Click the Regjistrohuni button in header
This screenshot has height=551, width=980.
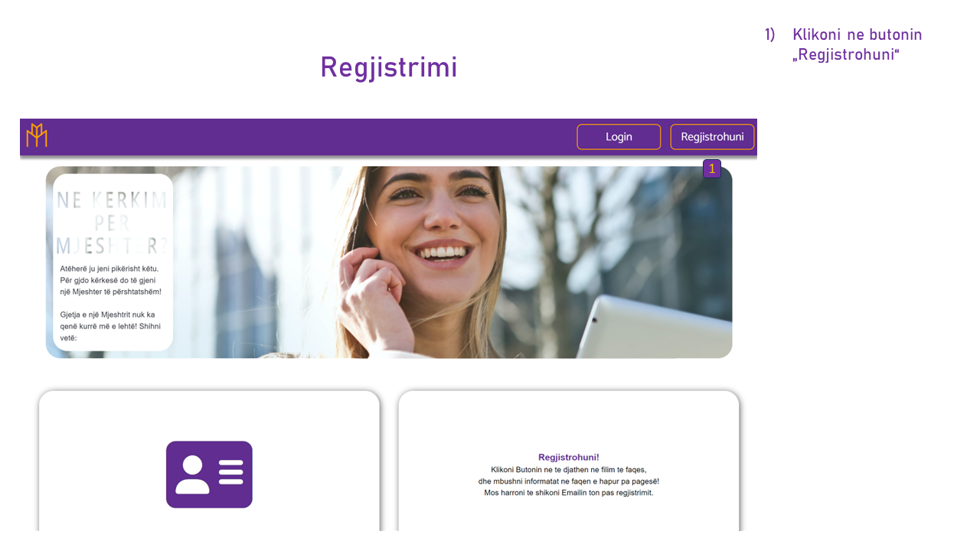click(712, 137)
